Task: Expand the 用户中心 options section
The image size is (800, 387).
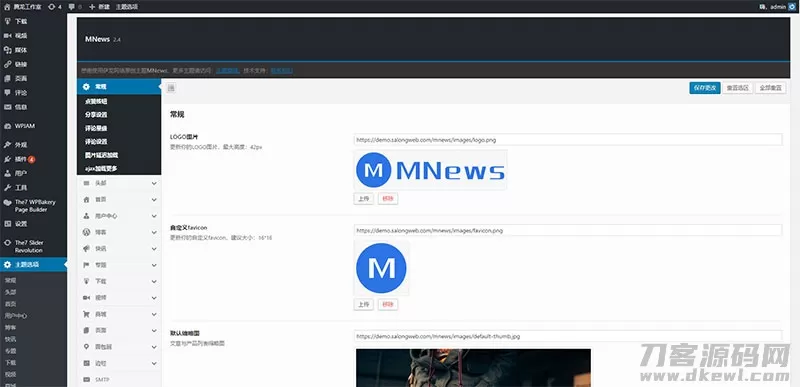Action: coord(119,216)
